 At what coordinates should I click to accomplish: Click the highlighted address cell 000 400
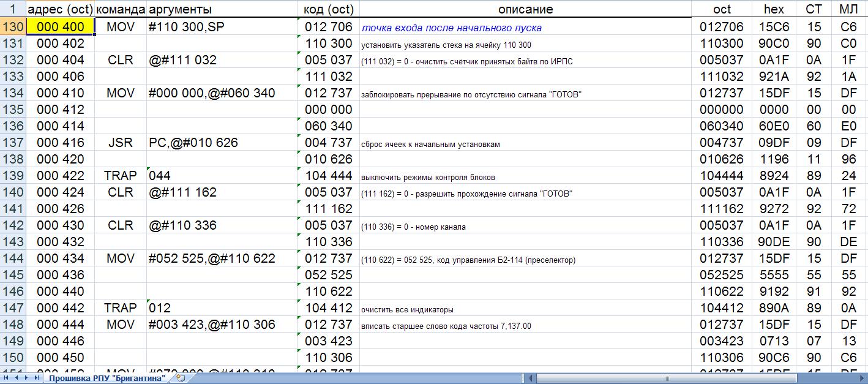click(61, 27)
